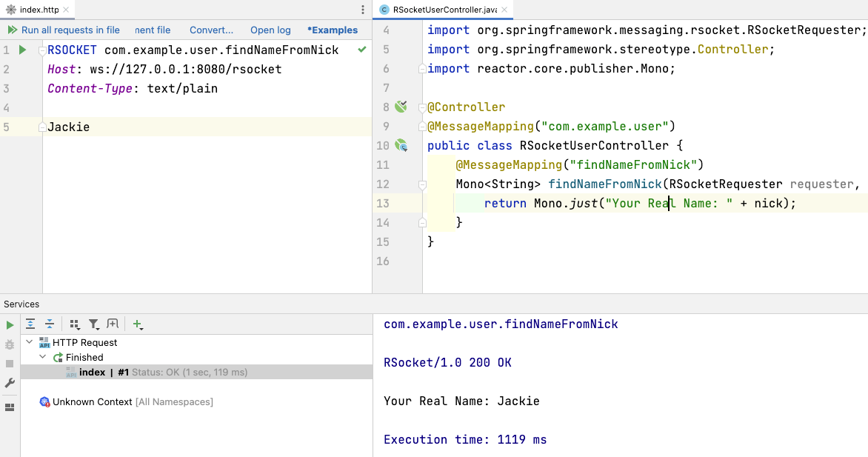Click the filter icon in the Services toolbar
This screenshot has width=868, height=457.
click(94, 324)
